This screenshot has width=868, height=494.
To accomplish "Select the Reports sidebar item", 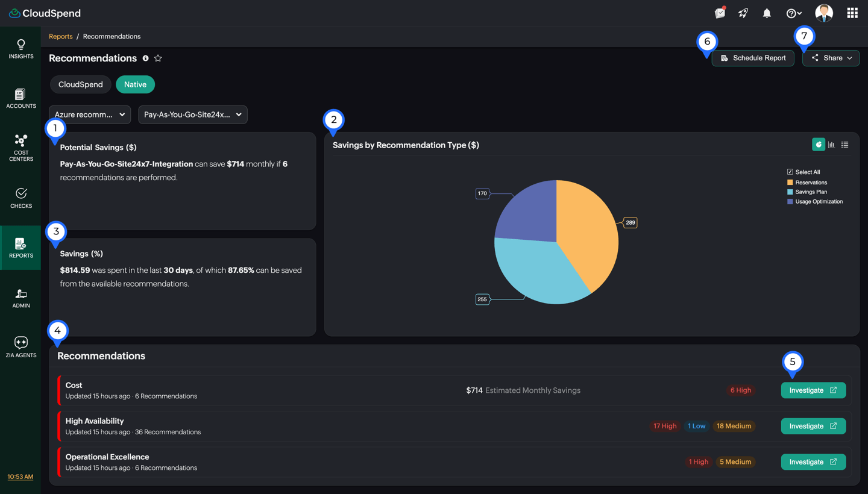I will point(20,248).
